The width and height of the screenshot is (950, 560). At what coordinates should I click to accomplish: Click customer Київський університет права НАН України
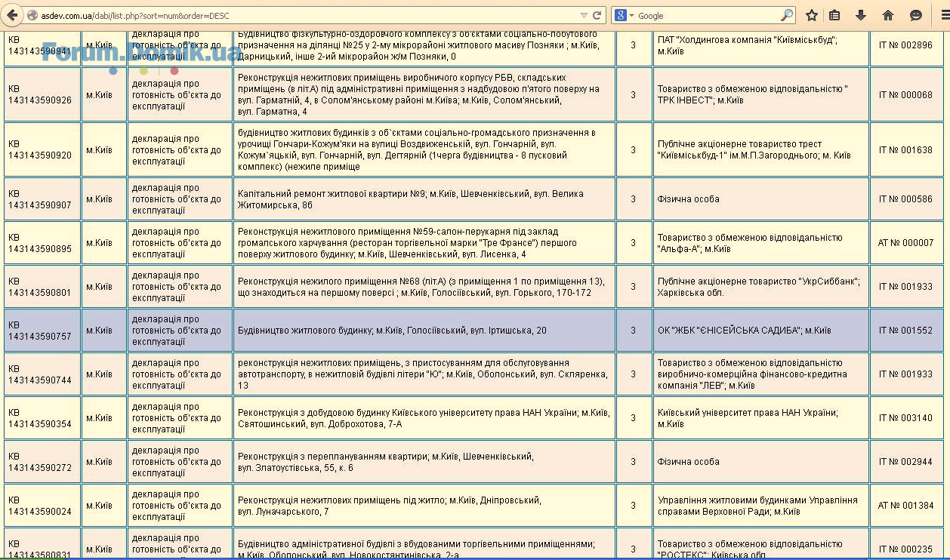pos(760,418)
